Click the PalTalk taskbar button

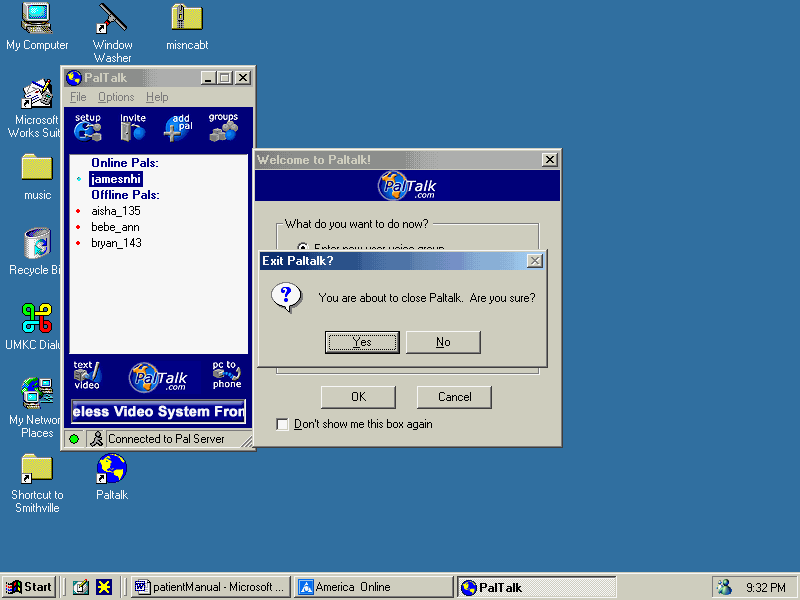coord(536,587)
